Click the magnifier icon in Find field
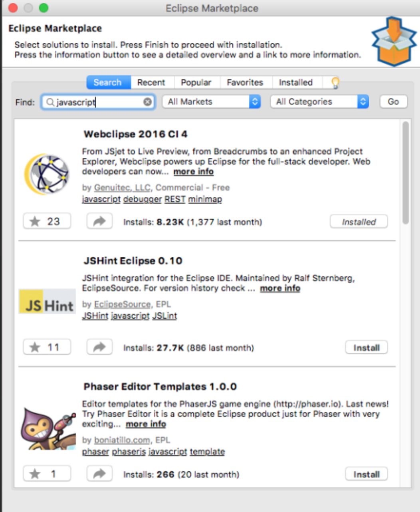The image size is (420, 512). pos(50,102)
